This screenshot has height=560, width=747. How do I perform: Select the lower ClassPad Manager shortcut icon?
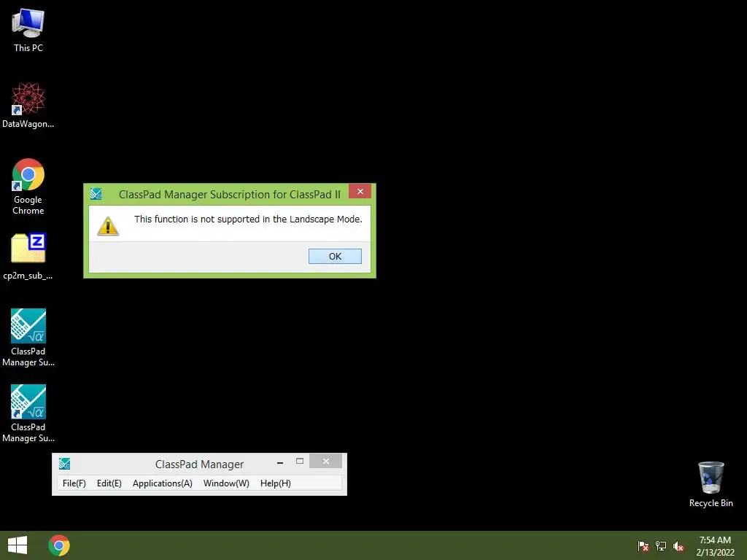pos(28,413)
